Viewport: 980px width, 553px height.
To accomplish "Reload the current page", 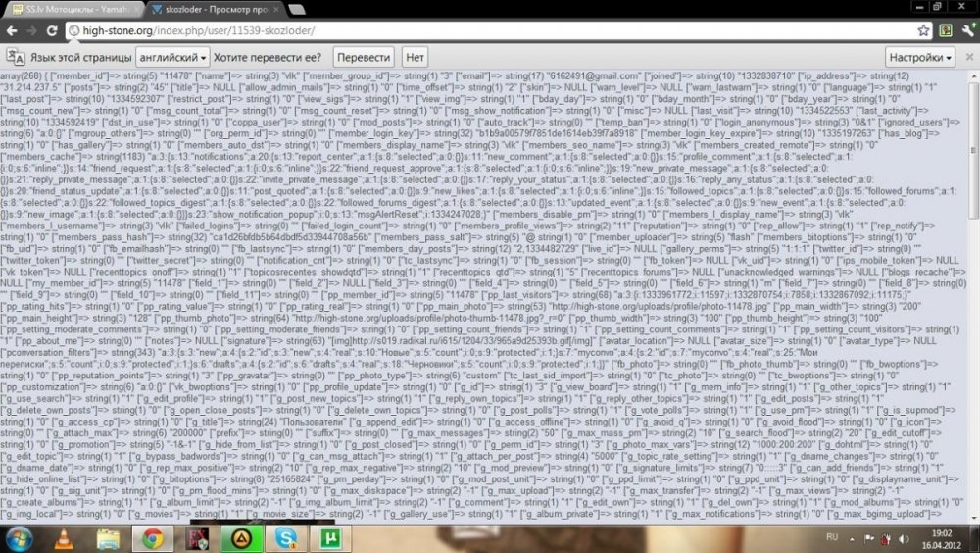I will 53,30.
